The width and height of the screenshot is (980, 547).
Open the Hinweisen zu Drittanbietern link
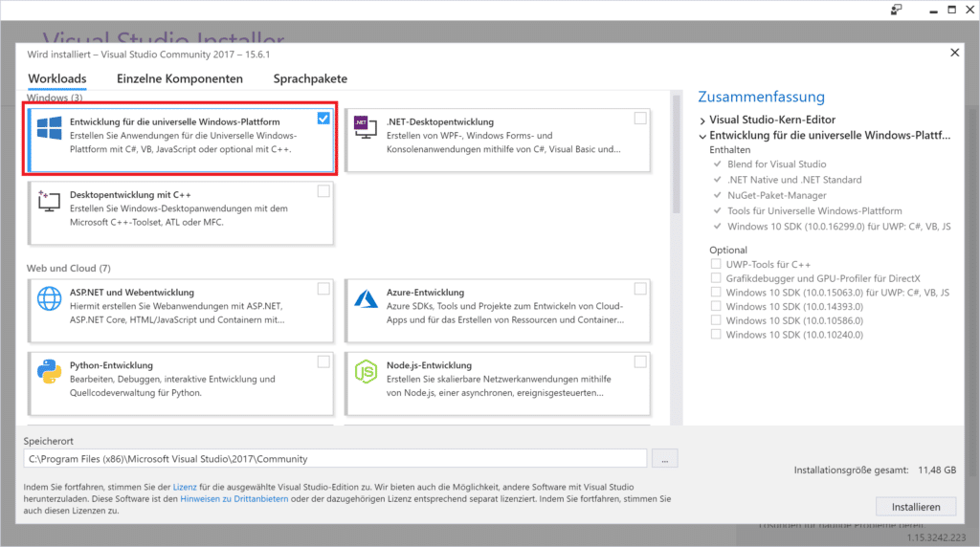(x=234, y=499)
